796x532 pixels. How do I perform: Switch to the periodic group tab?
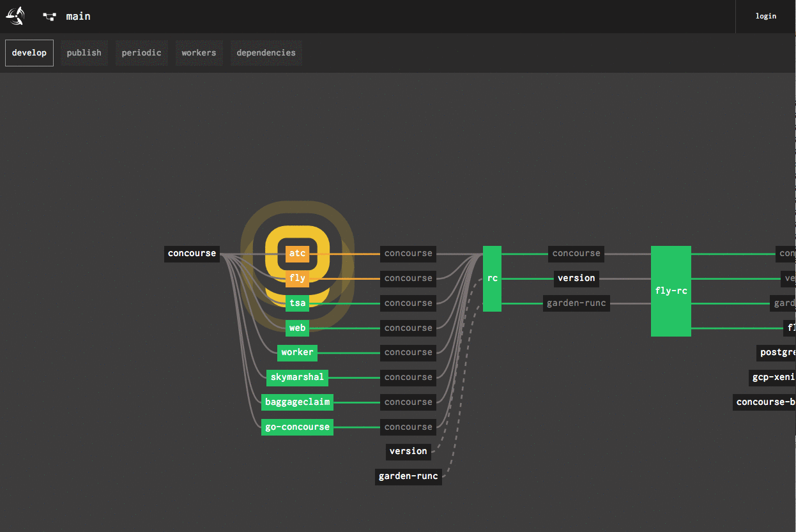click(141, 53)
